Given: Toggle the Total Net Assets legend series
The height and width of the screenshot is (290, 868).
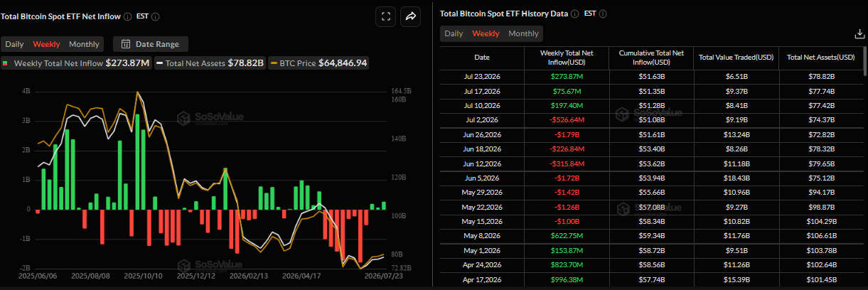Looking at the screenshot, I should point(210,63).
